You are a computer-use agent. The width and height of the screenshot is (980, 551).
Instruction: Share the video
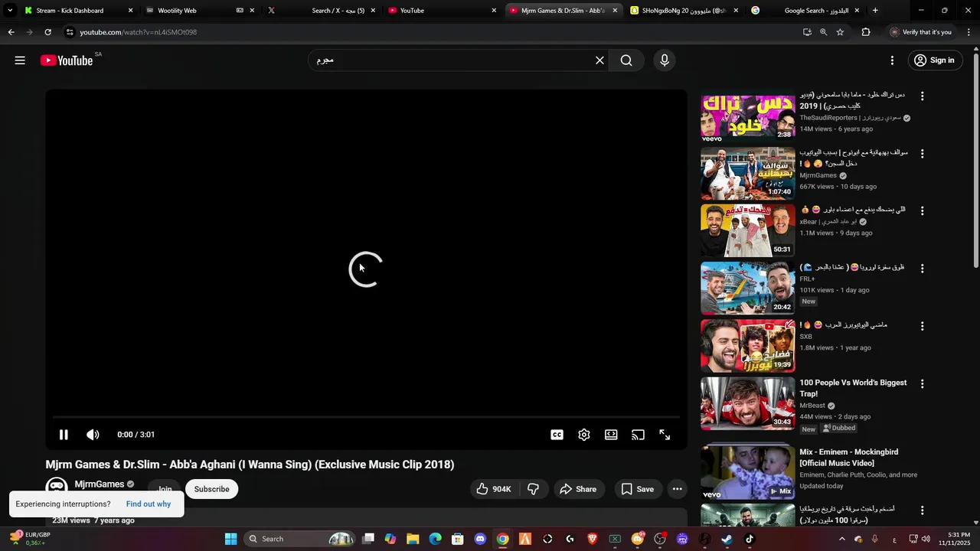click(x=578, y=489)
